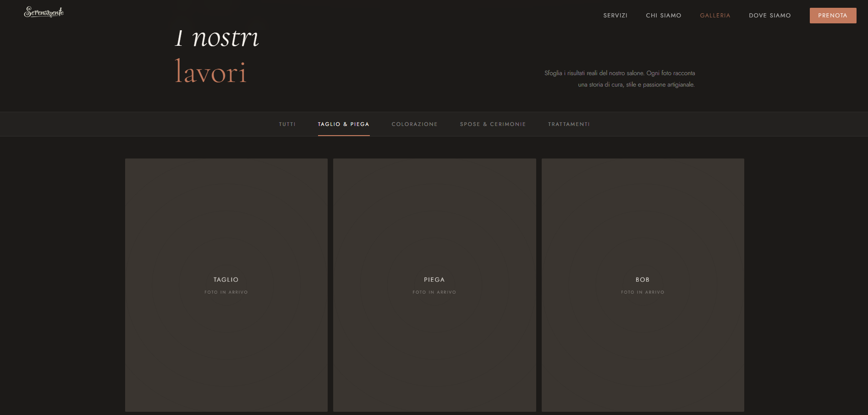The image size is (868, 415).
Task: Filter gallery by Spose & Cerimonie
Action: pyautogui.click(x=493, y=124)
